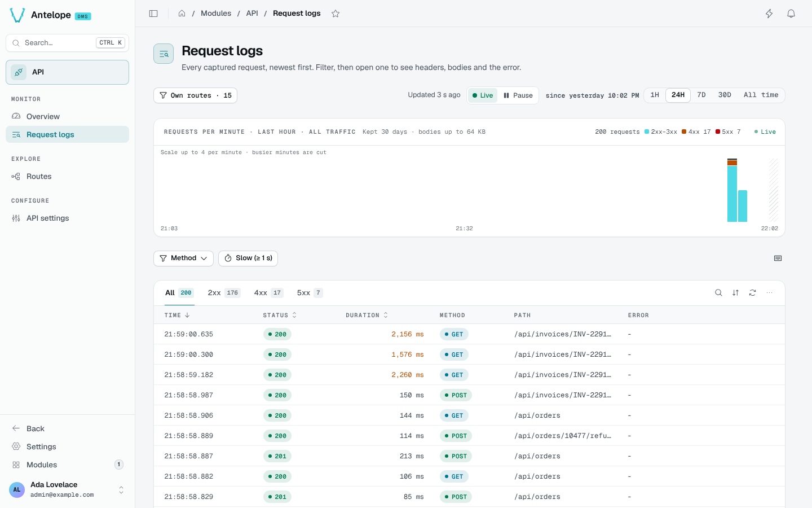812x508 pixels.
Task: Select the 30D time range
Action: tap(725, 95)
